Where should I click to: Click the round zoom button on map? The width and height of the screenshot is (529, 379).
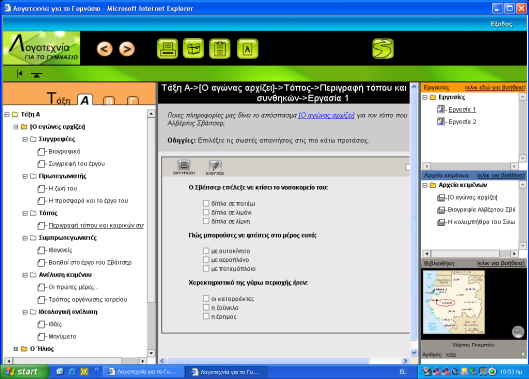[x=518, y=331]
